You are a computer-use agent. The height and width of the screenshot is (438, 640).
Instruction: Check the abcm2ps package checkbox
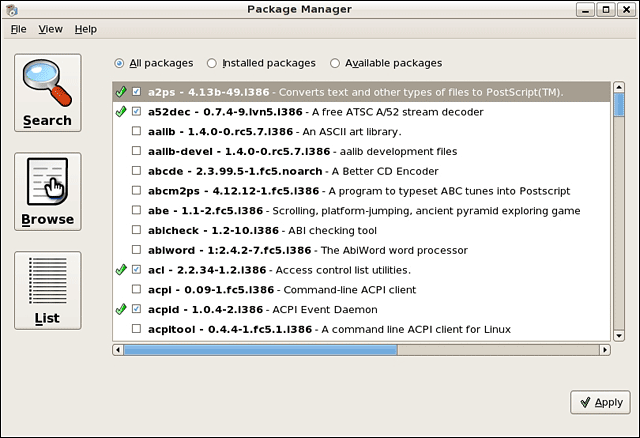(136, 190)
